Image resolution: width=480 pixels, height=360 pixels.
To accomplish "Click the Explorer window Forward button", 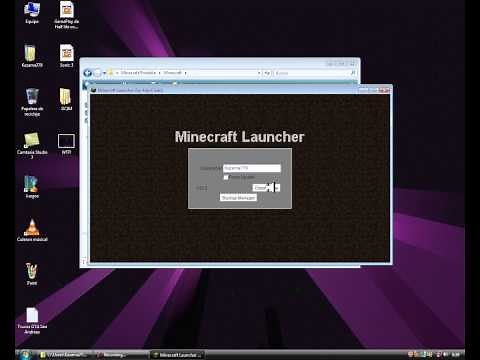I will pyautogui.click(x=98, y=73).
